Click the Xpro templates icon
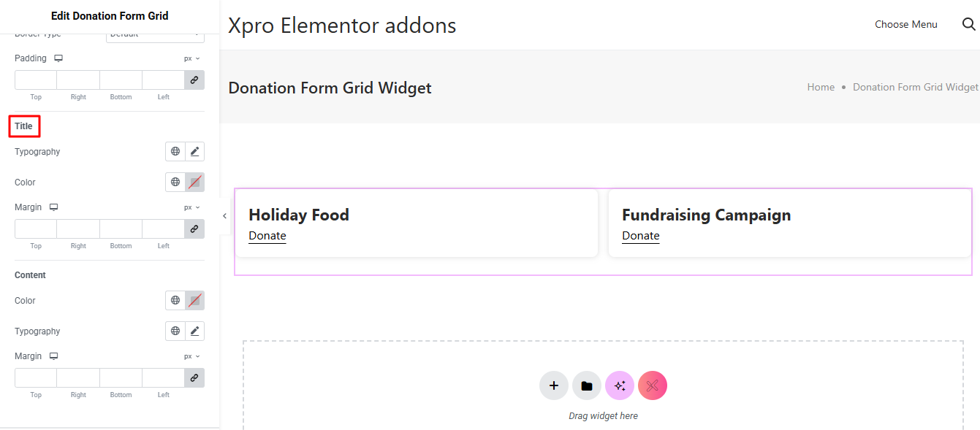The image size is (980, 430). tap(653, 385)
